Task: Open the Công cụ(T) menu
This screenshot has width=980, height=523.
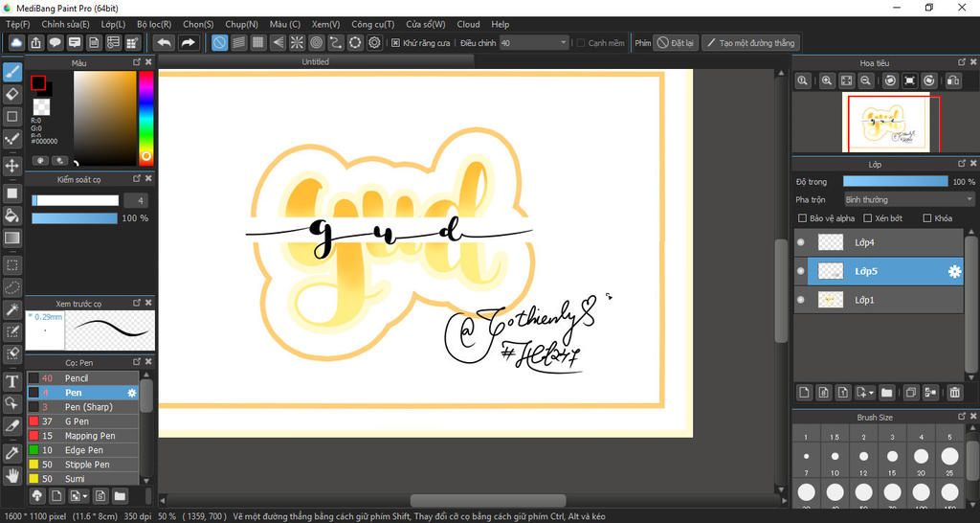Action: [x=373, y=24]
